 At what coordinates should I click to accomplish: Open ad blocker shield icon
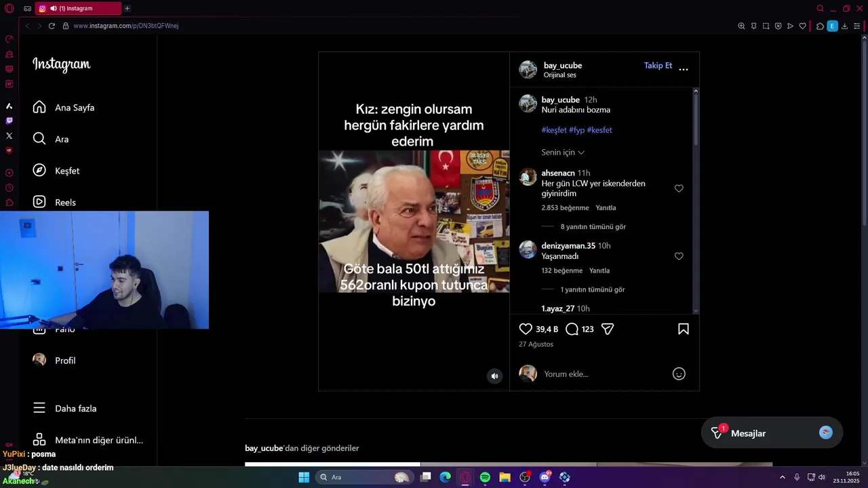click(x=778, y=26)
